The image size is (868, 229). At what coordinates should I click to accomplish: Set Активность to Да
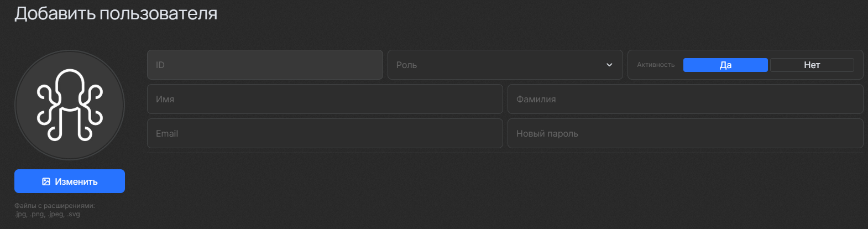click(725, 65)
